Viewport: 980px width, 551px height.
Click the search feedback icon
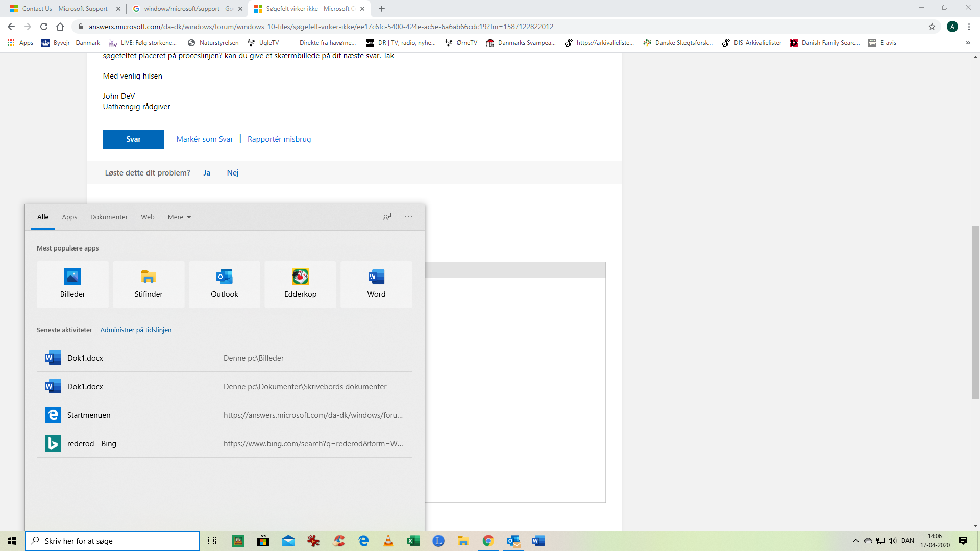coord(387,217)
